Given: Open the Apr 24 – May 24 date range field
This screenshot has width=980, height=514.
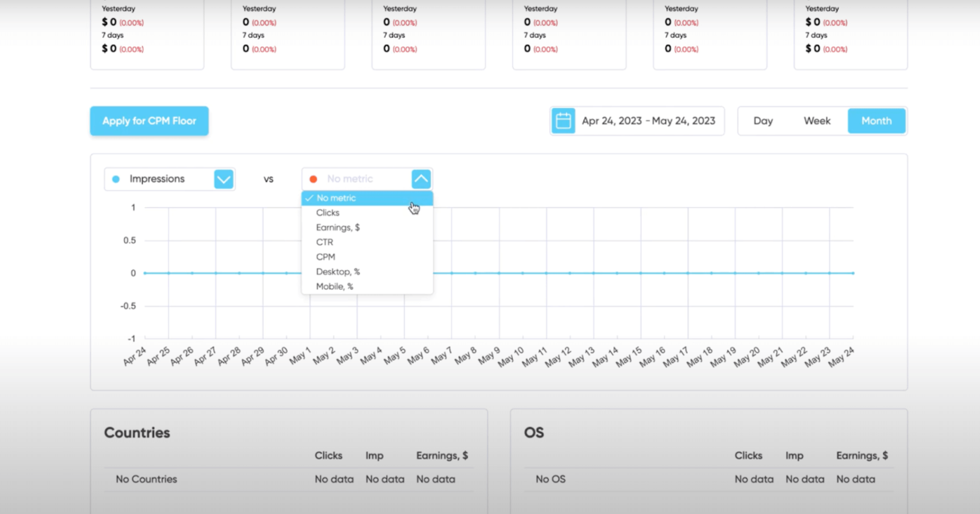Looking at the screenshot, I should point(648,121).
